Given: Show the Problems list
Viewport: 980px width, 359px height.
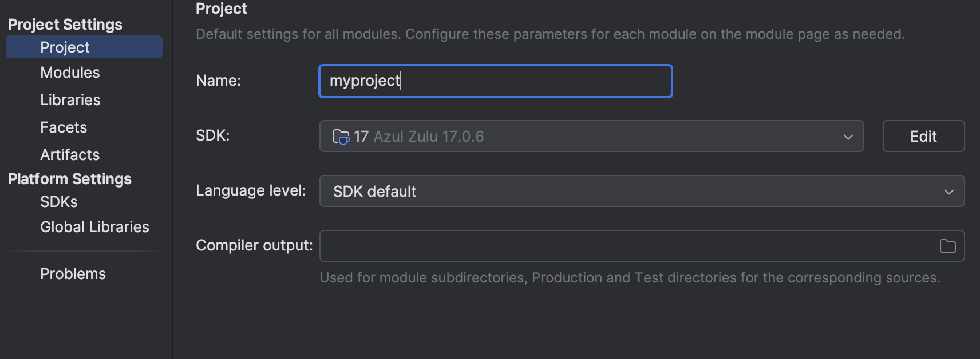Looking at the screenshot, I should pyautogui.click(x=73, y=274).
